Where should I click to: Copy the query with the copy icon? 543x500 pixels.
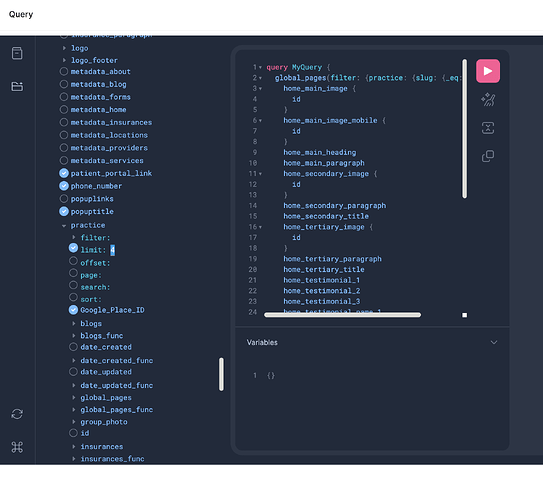[x=488, y=156]
